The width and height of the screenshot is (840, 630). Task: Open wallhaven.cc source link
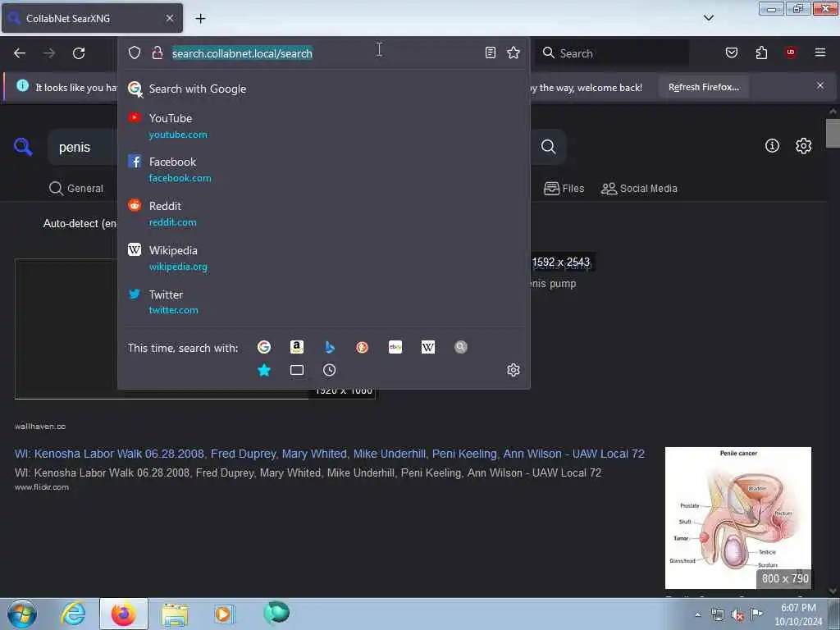(40, 427)
